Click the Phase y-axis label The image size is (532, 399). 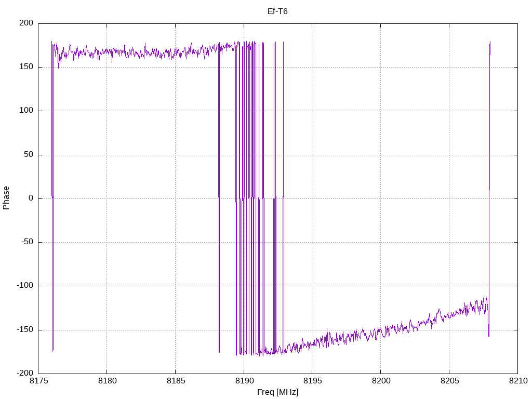pyautogui.click(x=6, y=198)
